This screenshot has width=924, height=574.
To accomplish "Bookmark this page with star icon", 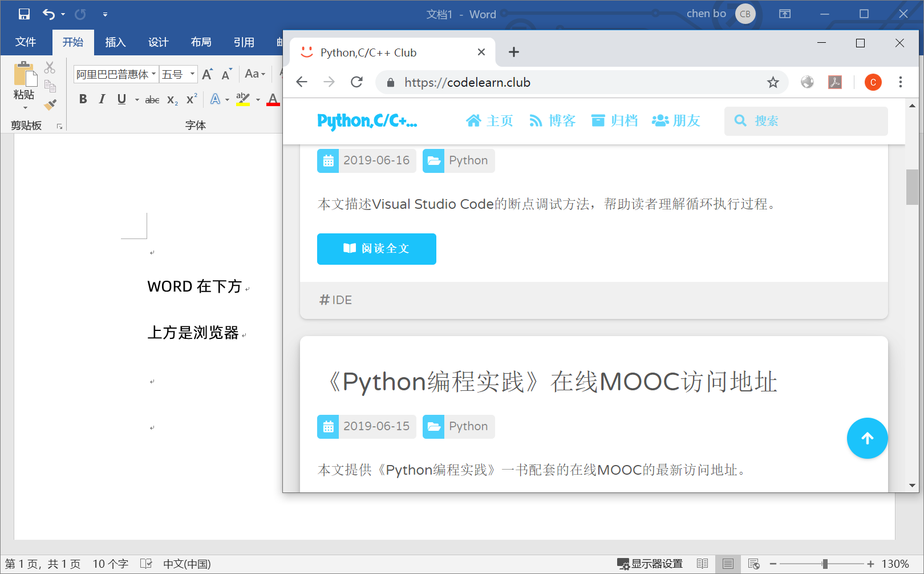I will click(773, 82).
